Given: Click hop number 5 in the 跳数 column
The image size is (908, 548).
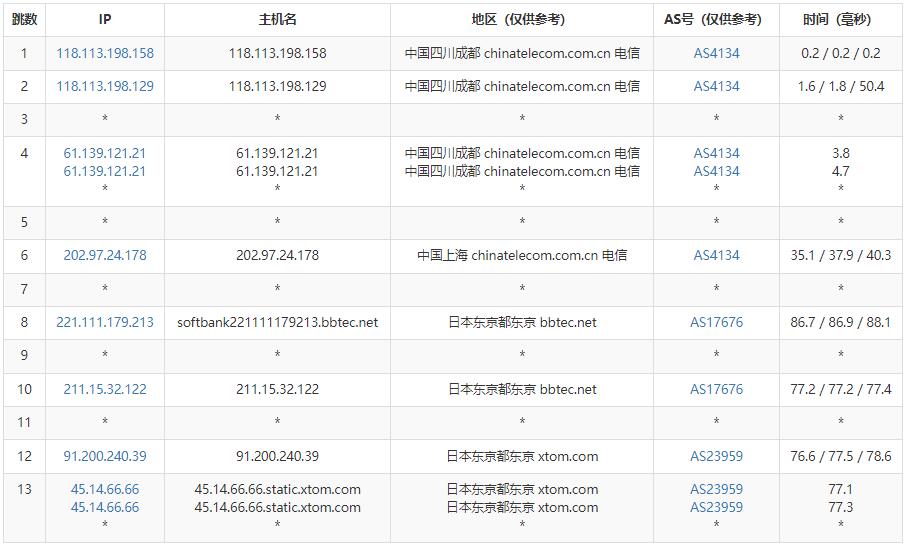Looking at the screenshot, I should (x=24, y=222).
